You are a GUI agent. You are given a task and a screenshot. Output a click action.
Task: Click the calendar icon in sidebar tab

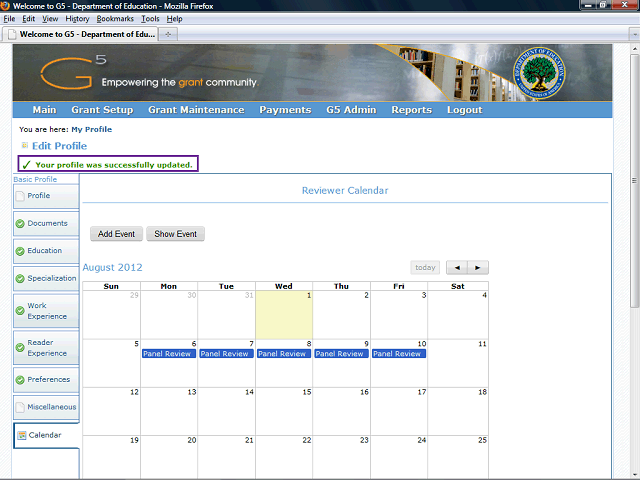click(22, 435)
